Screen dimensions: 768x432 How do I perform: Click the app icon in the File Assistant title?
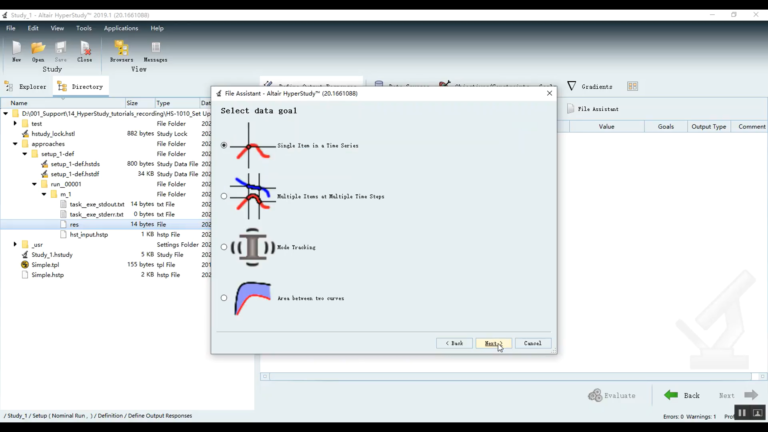[218, 94]
